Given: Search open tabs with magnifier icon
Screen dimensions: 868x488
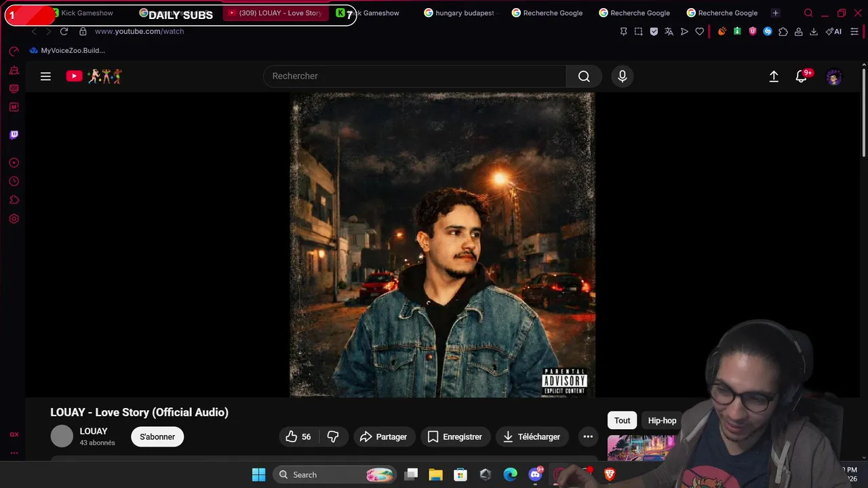Looking at the screenshot, I should point(808,13).
